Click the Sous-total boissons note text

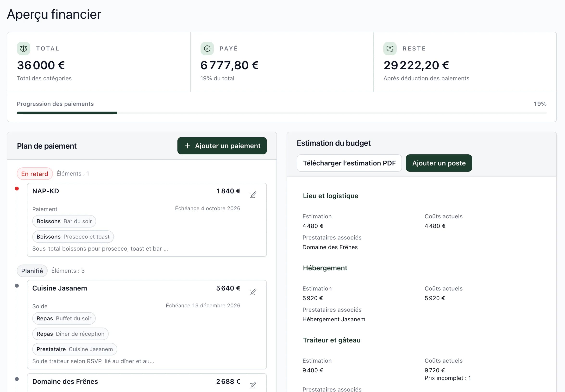click(100, 249)
